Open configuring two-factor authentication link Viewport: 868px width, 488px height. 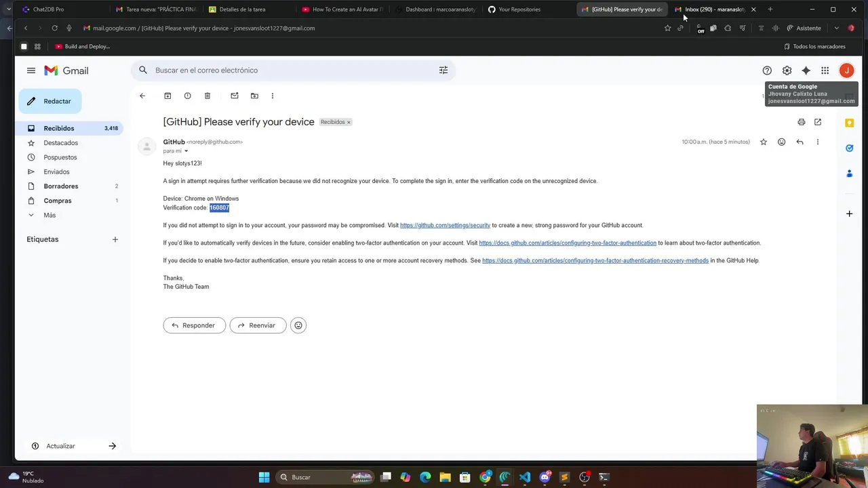pos(568,243)
